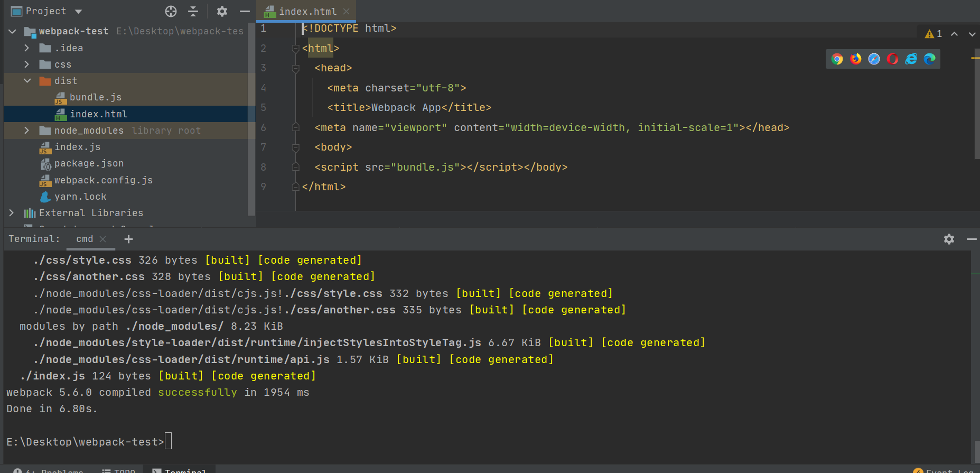Preview page in Safari browser
The height and width of the screenshot is (473, 980).
pyautogui.click(x=874, y=59)
